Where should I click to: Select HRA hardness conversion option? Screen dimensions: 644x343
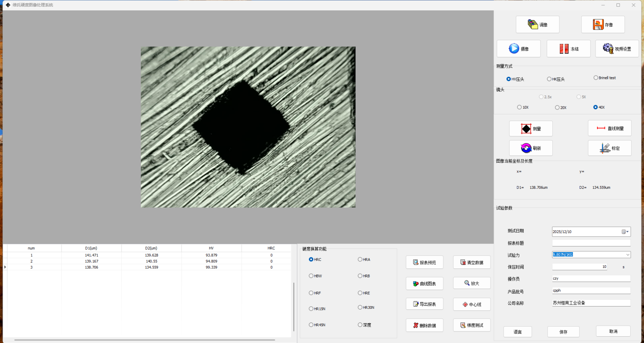tap(360, 260)
